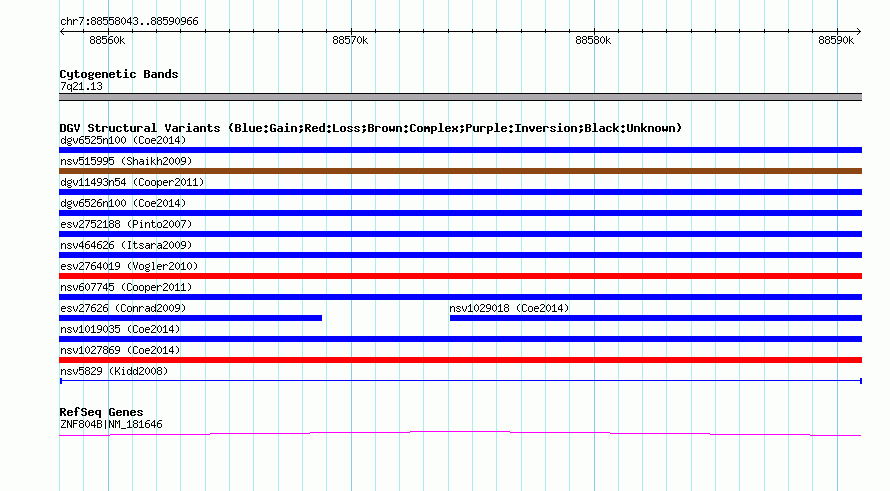Open variant label esv2764019 (Vogler2010)
The image size is (890, 491).
pyautogui.click(x=129, y=266)
